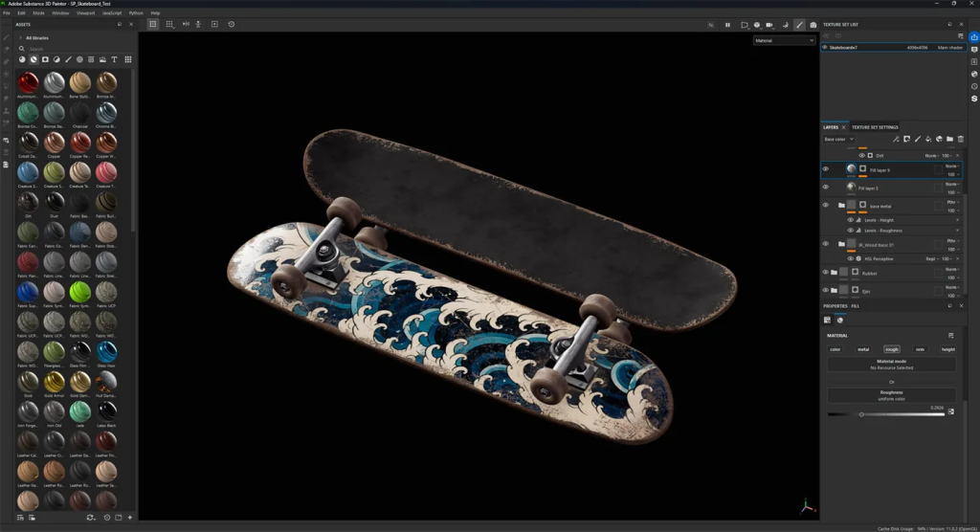Toggle the color channel button

(x=835, y=349)
